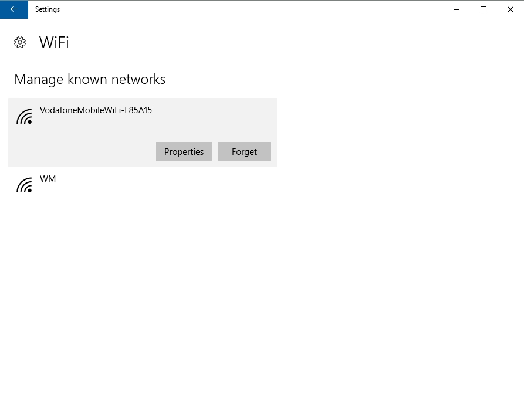Maximize the Settings window
Viewport: 524px width, 420px height.
point(484,9)
